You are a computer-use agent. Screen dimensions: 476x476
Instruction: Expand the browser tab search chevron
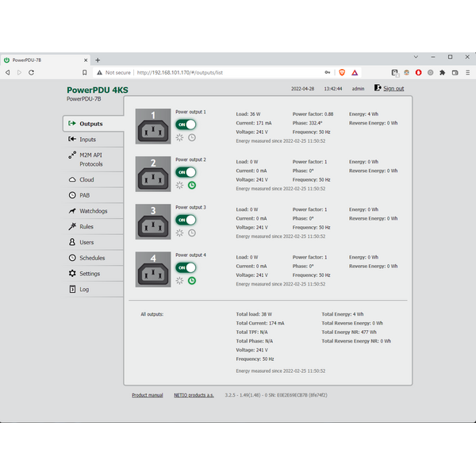click(416, 57)
